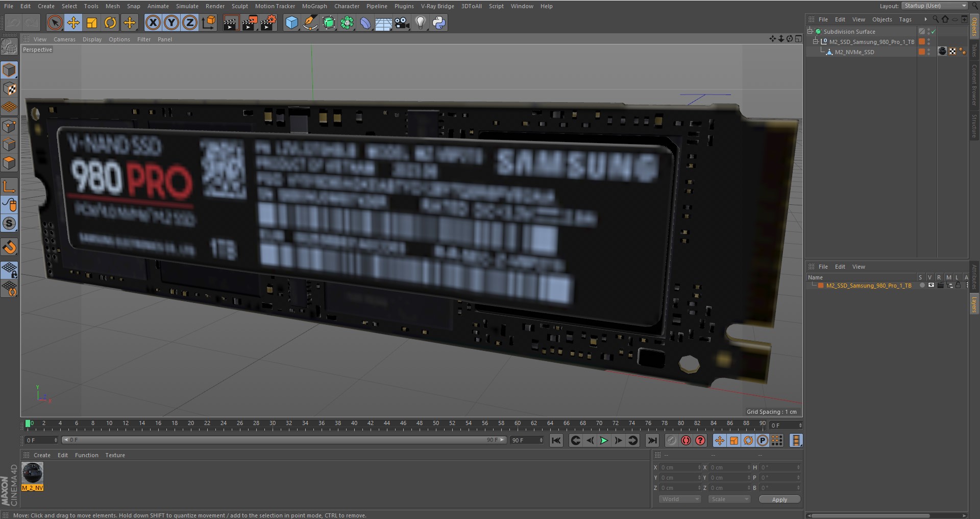Click the layer orange color swatch
The image size is (980, 519).
point(821,286)
